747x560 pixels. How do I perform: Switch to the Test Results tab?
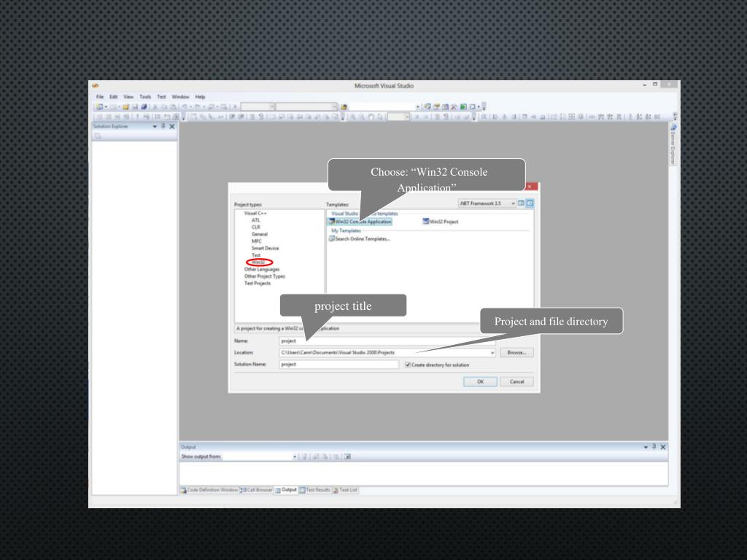(x=315, y=490)
